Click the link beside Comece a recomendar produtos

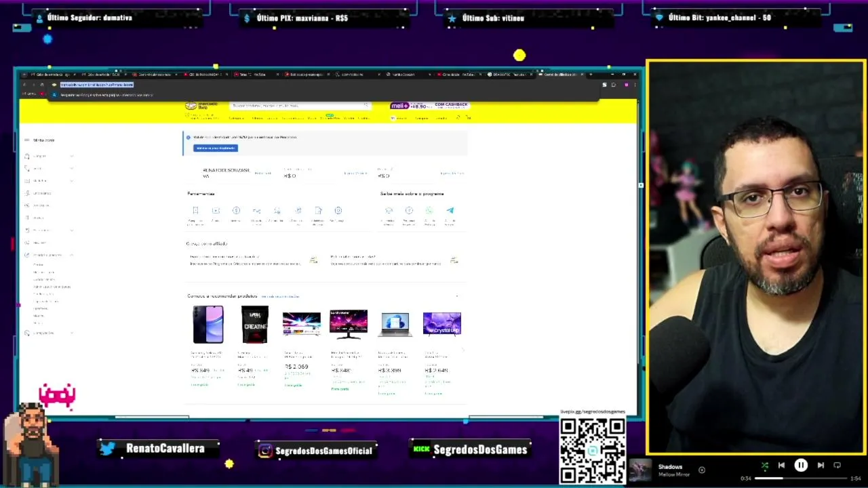click(280, 296)
